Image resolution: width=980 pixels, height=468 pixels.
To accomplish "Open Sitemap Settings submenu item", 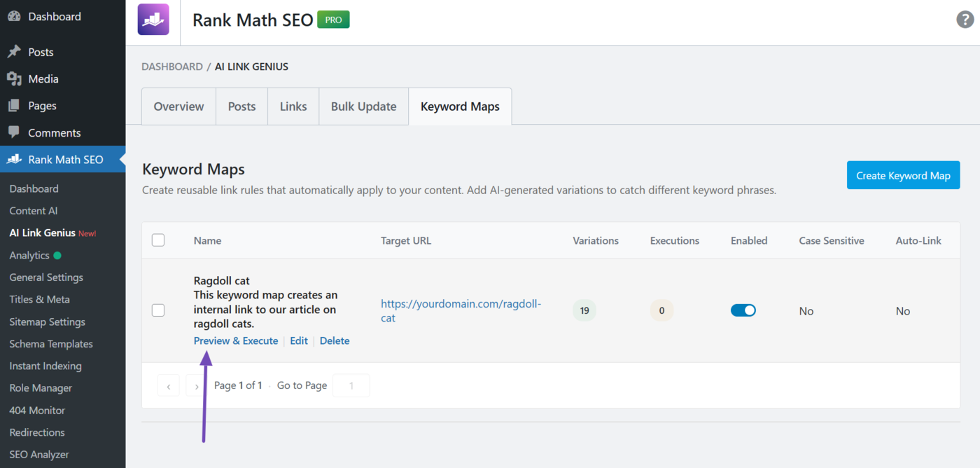I will 47,322.
